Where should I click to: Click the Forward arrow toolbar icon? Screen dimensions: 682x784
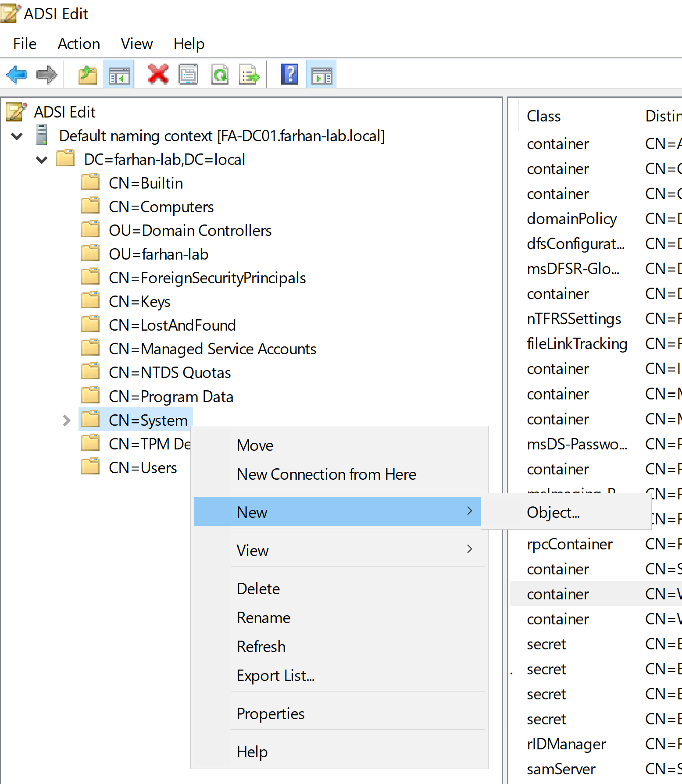[x=46, y=75]
